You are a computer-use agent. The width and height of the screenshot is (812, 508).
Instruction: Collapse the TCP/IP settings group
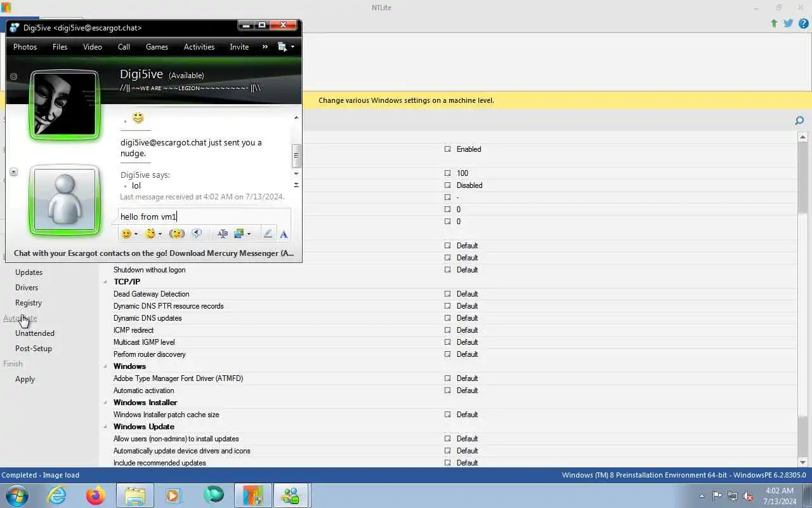106,282
